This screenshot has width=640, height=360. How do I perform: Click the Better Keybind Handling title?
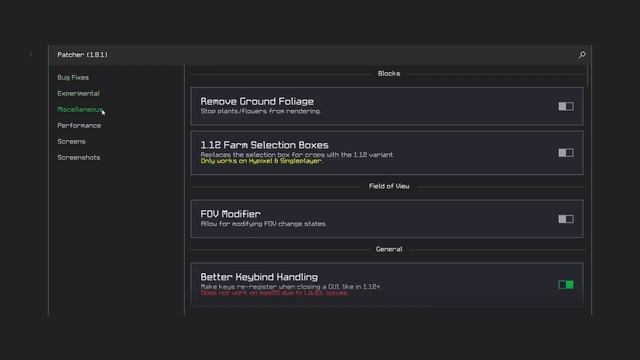pyautogui.click(x=259, y=277)
